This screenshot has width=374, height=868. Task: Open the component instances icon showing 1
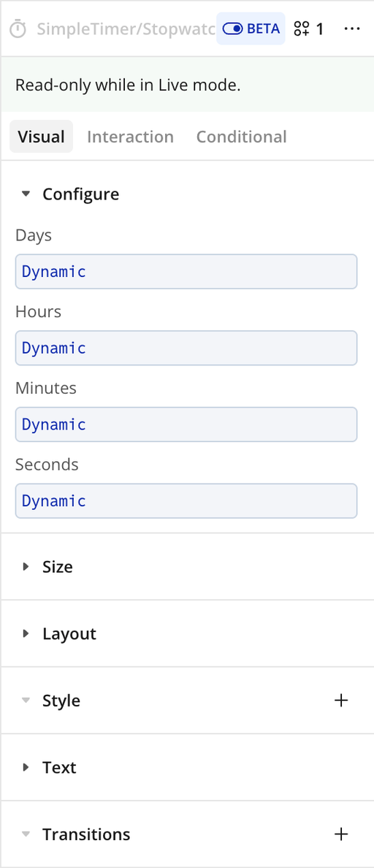[309, 28]
